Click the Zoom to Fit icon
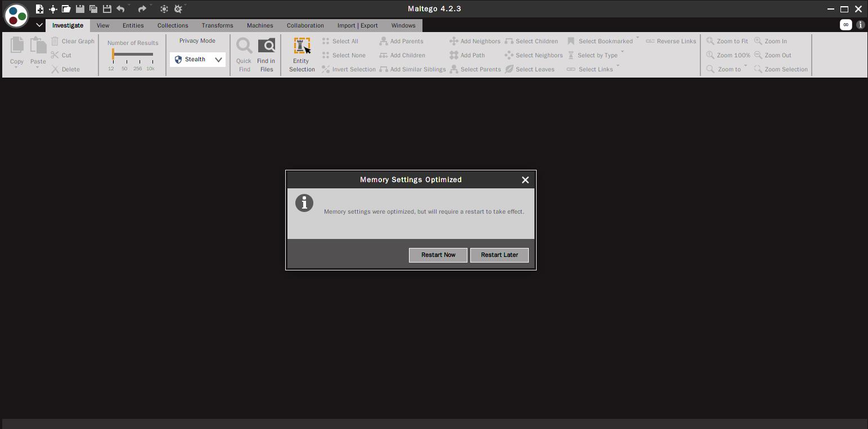Screen dimensions: 868x429 (710, 41)
